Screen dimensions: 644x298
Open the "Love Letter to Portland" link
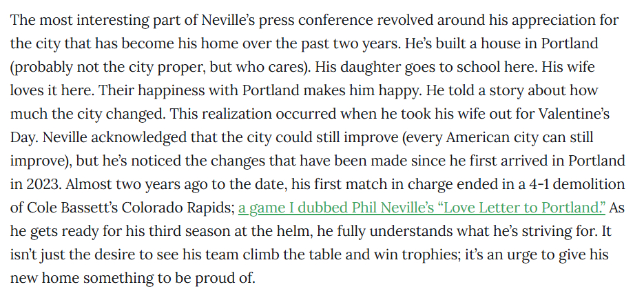point(422,208)
